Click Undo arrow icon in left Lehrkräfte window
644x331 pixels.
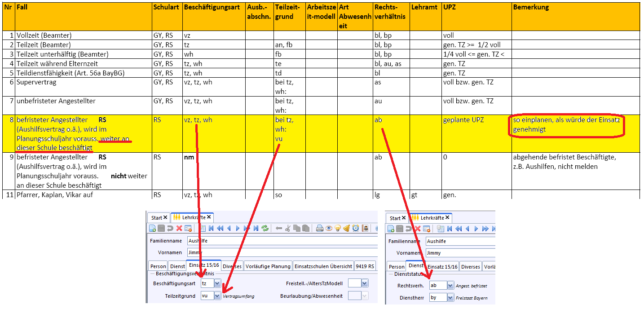(170, 228)
